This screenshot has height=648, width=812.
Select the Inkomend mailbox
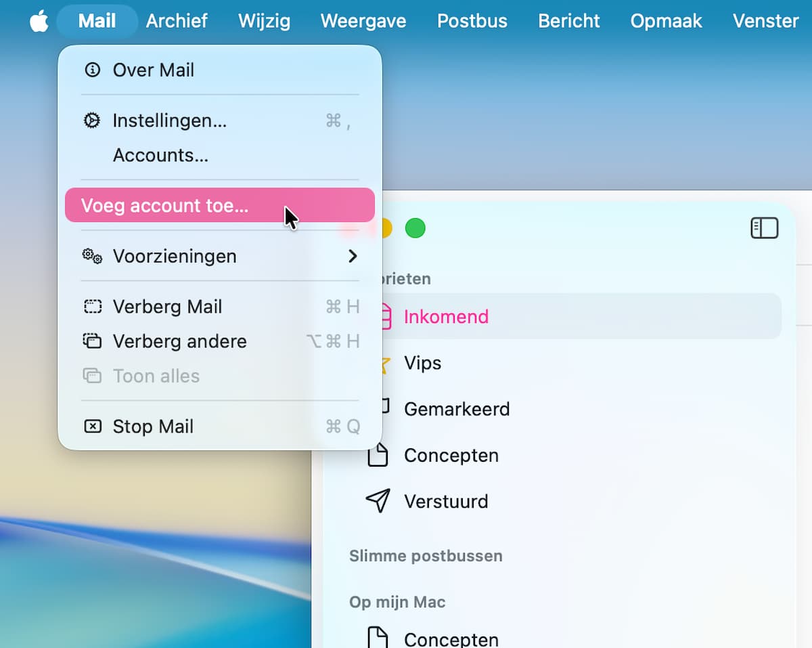click(x=446, y=316)
